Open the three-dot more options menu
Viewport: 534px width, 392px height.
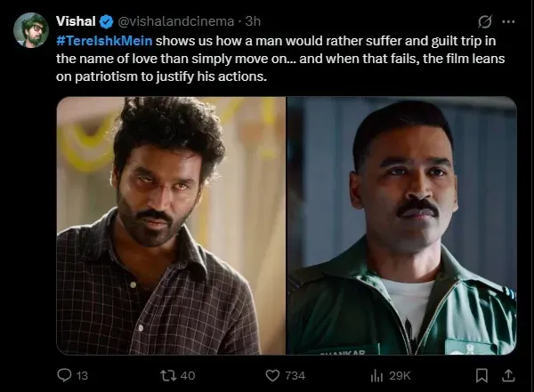tap(509, 20)
